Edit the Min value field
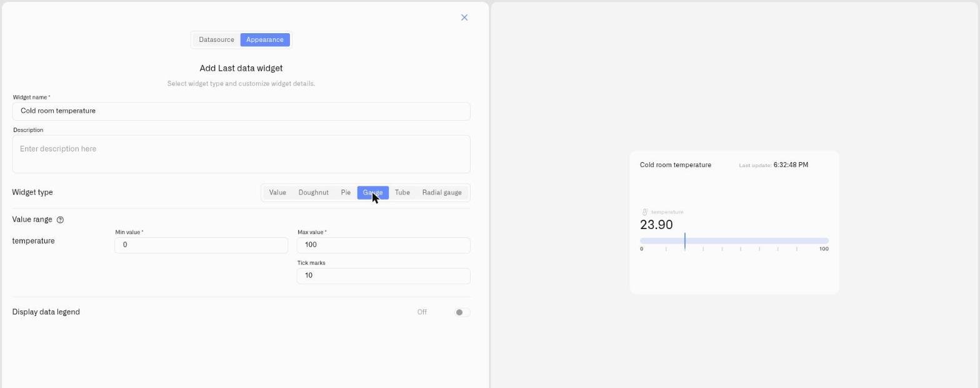980x388 pixels. (201, 245)
